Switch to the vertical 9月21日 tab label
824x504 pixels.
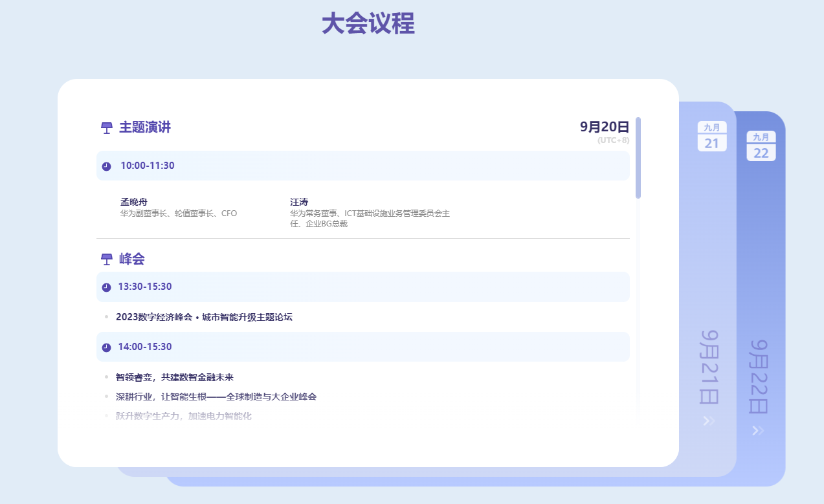tap(710, 367)
